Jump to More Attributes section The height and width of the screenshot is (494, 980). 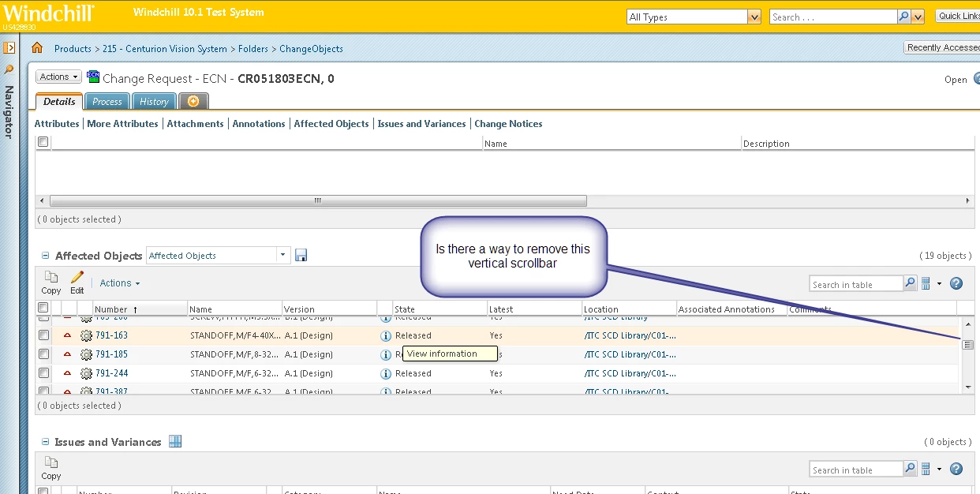[122, 124]
